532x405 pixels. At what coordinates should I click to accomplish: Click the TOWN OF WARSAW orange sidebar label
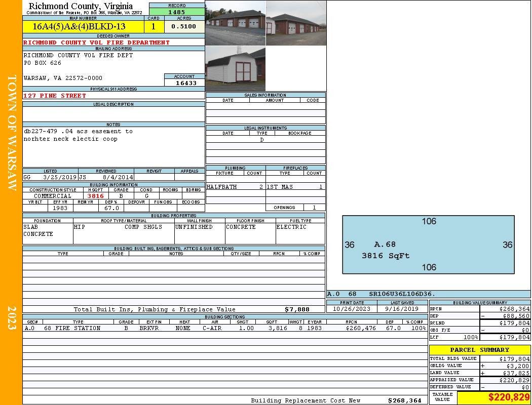(12, 133)
